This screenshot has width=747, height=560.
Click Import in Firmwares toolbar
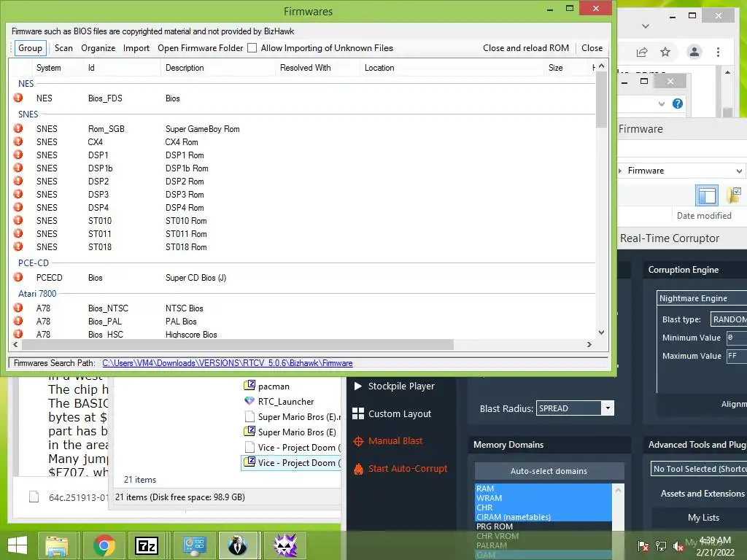pos(136,47)
